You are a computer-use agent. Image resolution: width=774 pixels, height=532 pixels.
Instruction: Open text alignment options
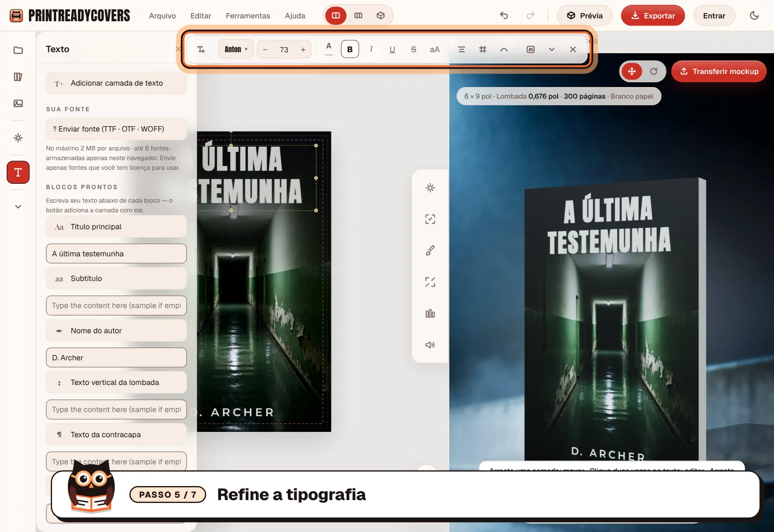click(461, 49)
